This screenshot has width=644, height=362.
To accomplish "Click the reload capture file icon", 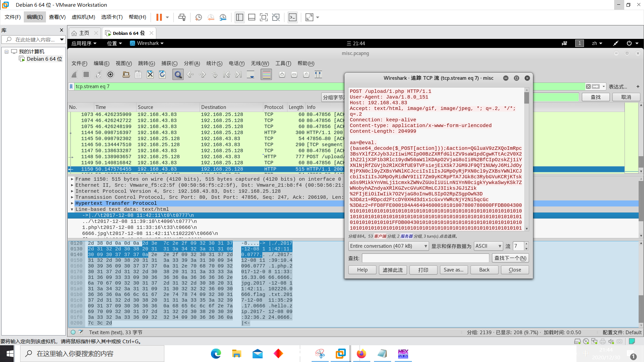I will tap(162, 74).
